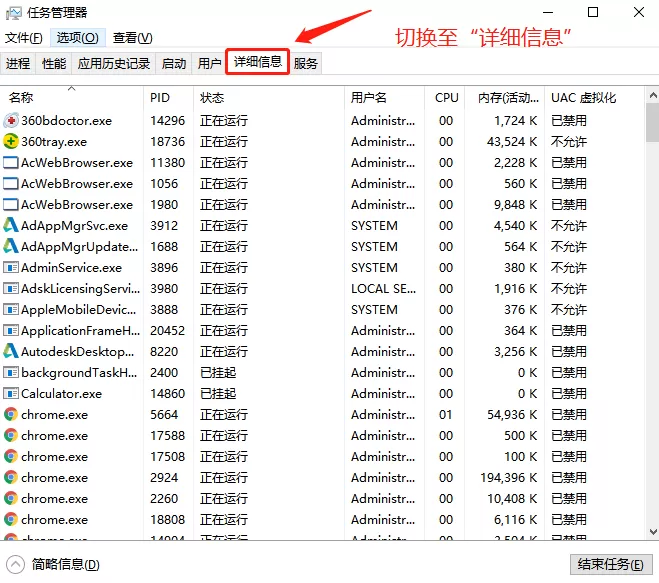Viewport: 659px width, 583px height.
Task: Click the scrollbar down arrow
Action: click(x=652, y=531)
